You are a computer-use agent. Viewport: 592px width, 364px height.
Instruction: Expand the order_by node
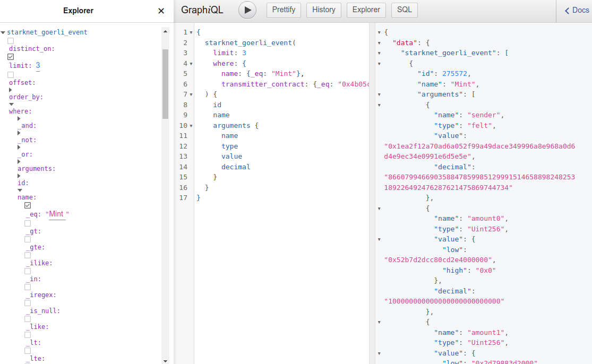10,90
